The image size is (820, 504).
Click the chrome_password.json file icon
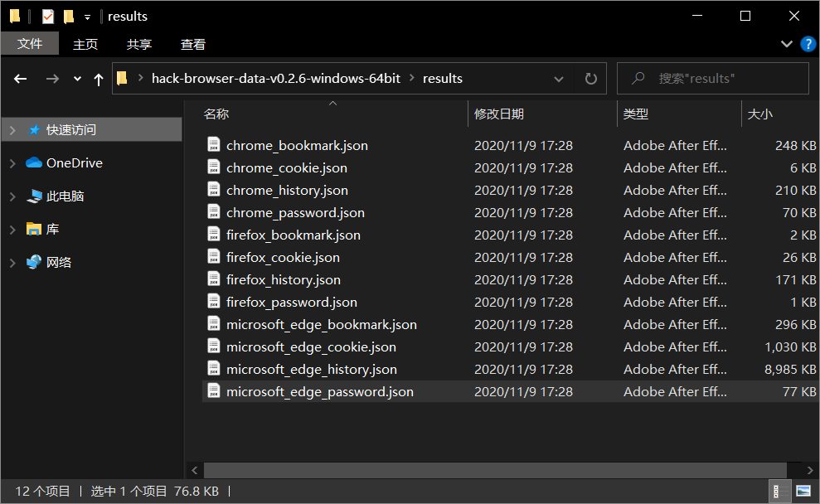click(213, 211)
